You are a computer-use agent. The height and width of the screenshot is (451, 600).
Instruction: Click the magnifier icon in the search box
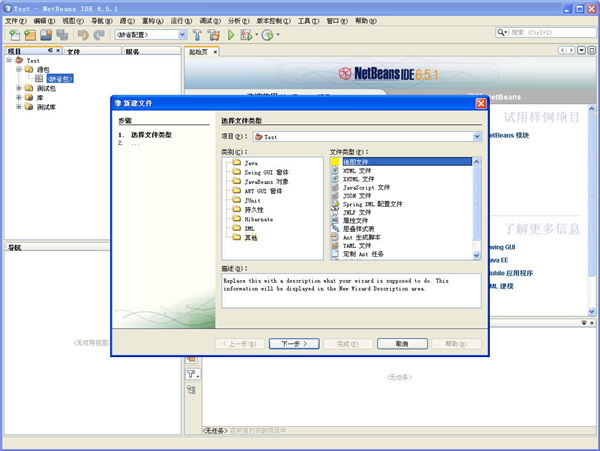coord(501,33)
